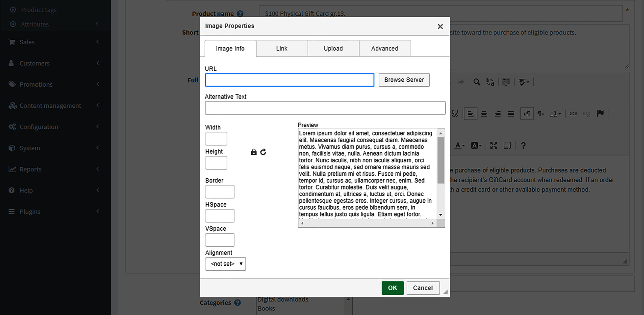
Task: Toggle align right in editor toolbar
Action: pos(498,114)
